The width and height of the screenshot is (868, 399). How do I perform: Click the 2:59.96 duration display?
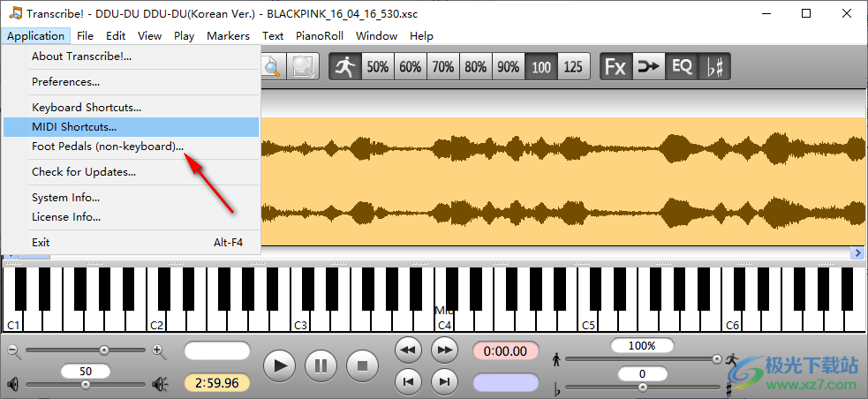tap(217, 383)
